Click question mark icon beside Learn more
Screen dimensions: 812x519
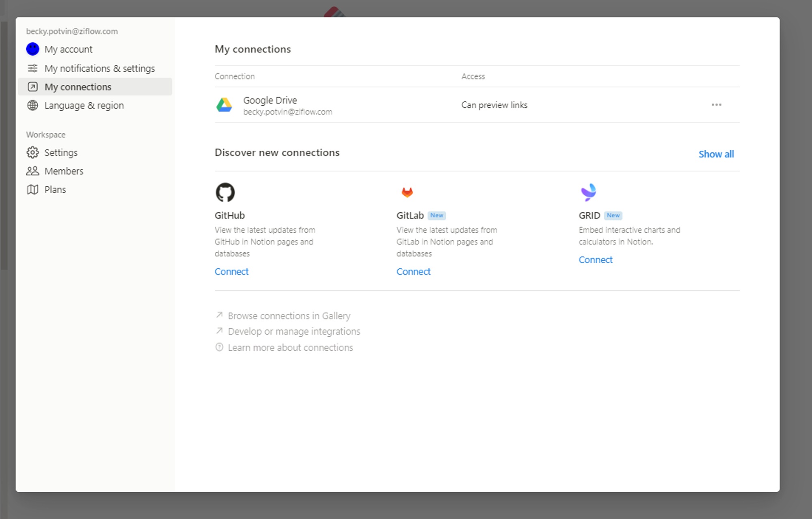coord(219,347)
